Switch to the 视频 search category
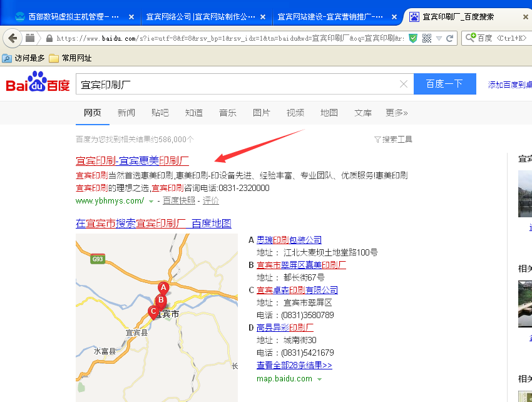The height and width of the screenshot is (402, 532). (x=295, y=113)
